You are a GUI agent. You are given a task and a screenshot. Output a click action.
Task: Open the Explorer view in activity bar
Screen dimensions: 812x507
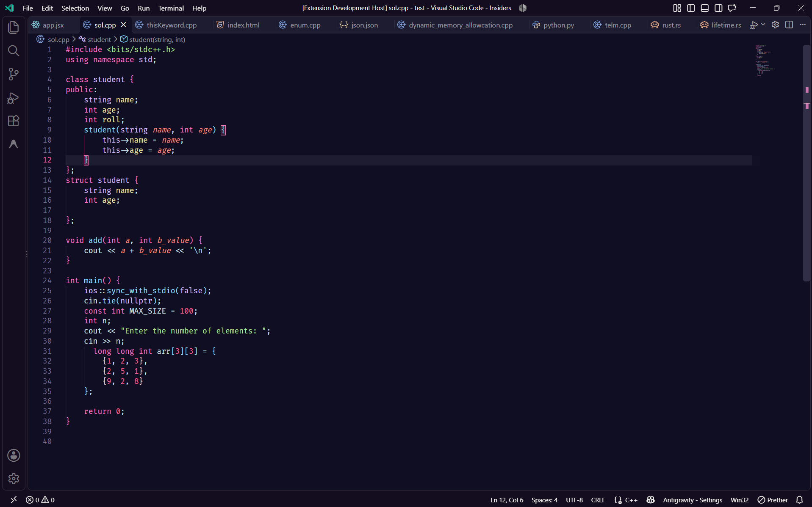tap(14, 28)
